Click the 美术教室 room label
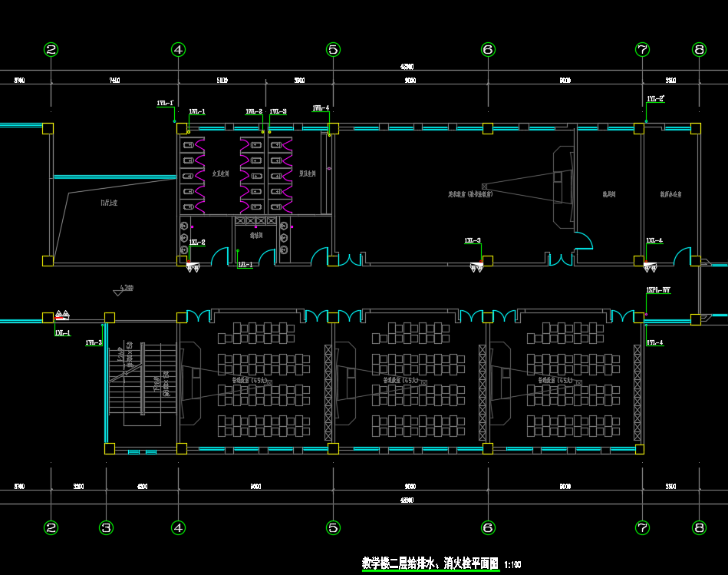This screenshot has width=728, height=575. [470, 194]
